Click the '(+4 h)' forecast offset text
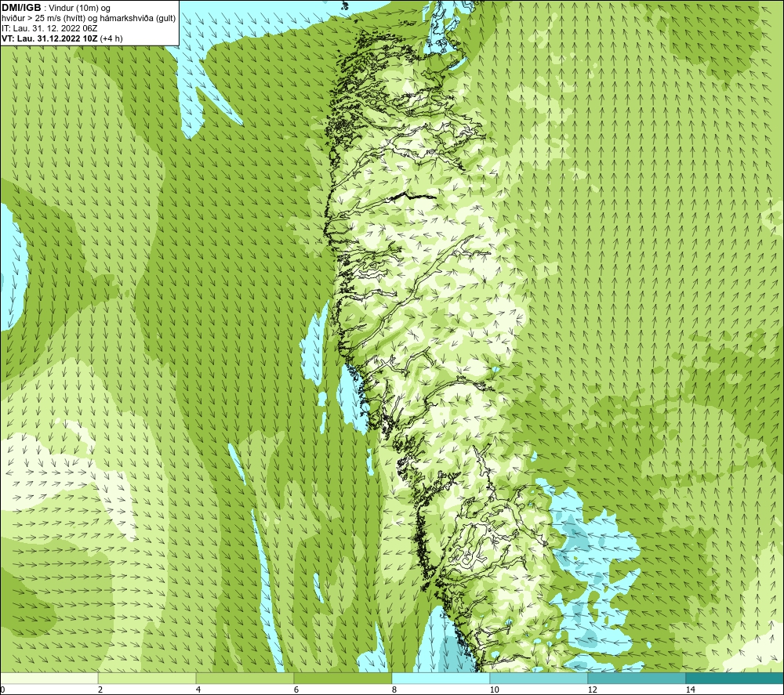The height and width of the screenshot is (695, 784). click(x=111, y=38)
